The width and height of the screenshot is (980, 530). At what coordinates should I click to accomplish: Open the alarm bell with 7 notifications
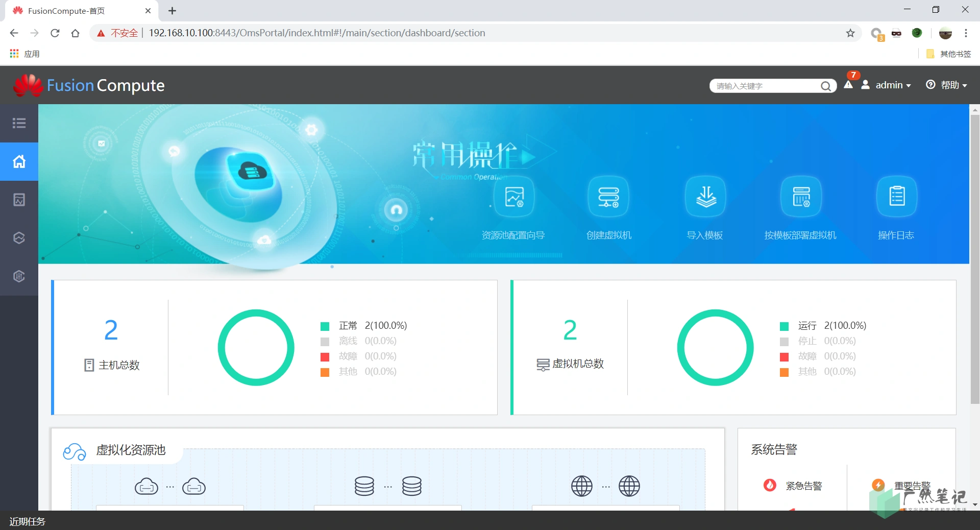[x=849, y=83]
